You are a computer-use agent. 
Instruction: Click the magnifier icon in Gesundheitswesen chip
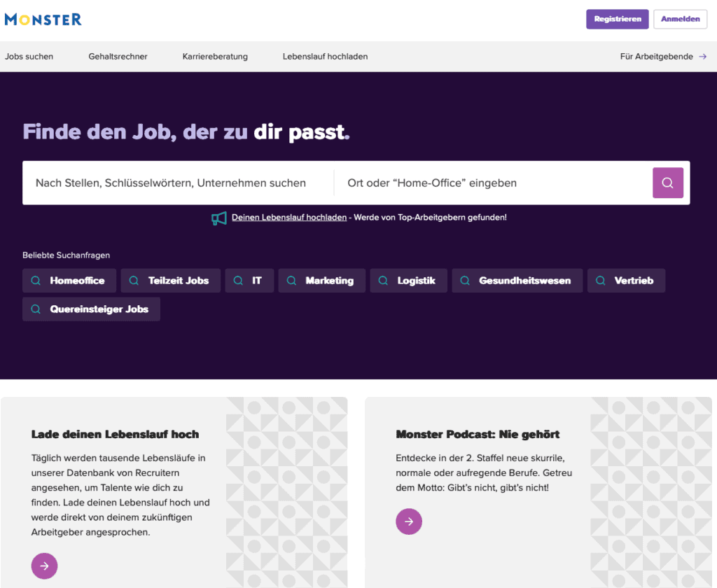click(x=465, y=281)
